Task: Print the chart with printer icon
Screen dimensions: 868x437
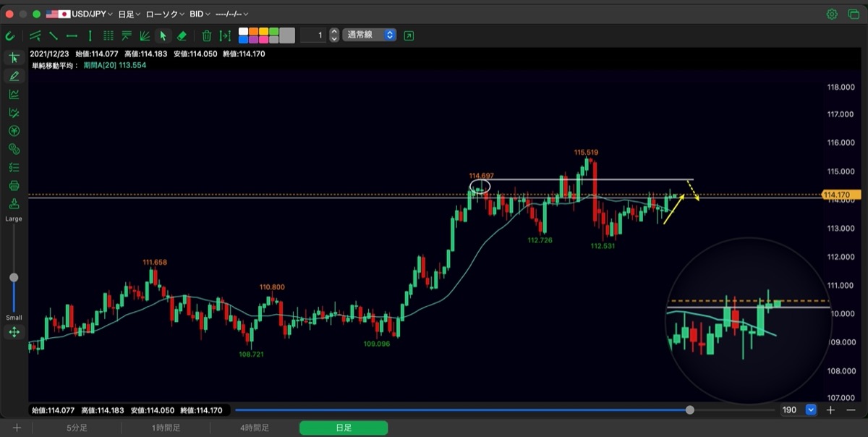Action: pos(14,185)
